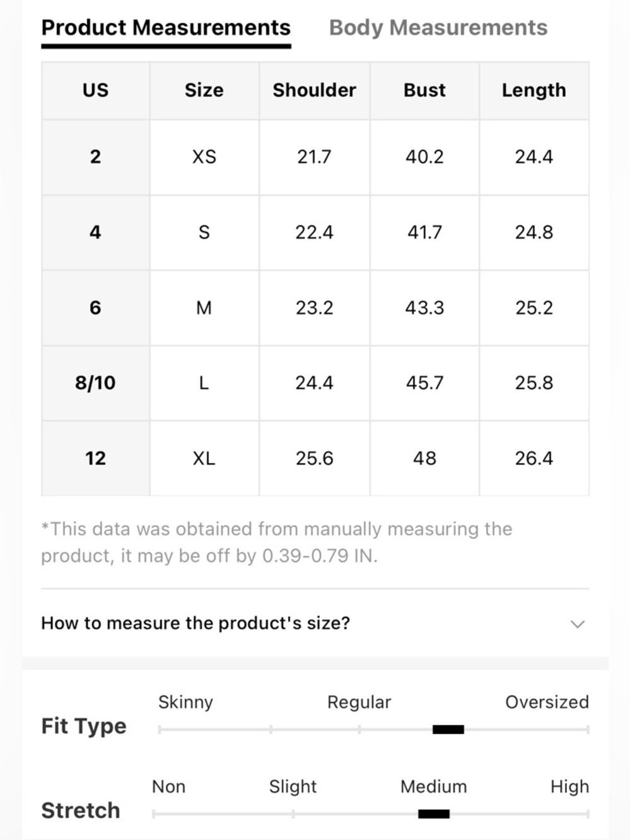Click the High stretch label
Viewport: 630px width, 840px height.
pyautogui.click(x=569, y=786)
